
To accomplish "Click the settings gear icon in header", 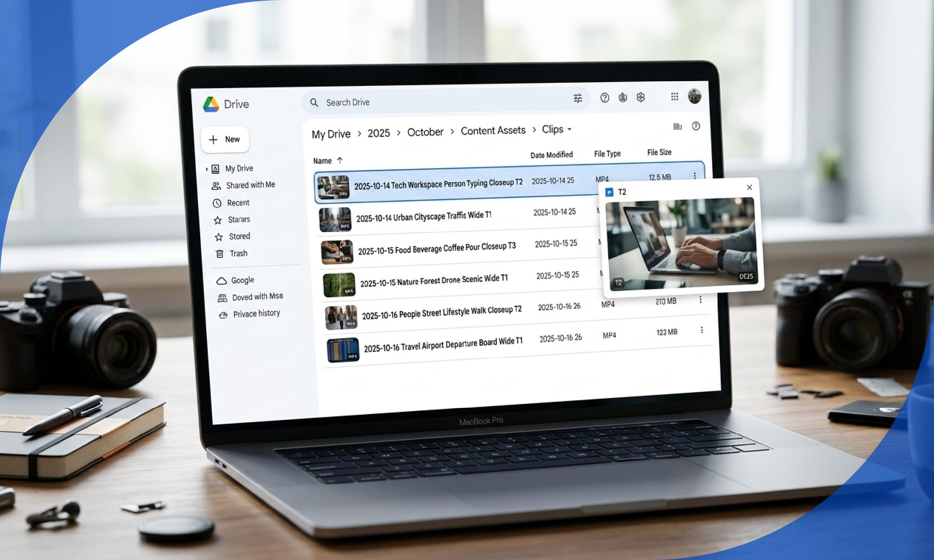I will [641, 97].
